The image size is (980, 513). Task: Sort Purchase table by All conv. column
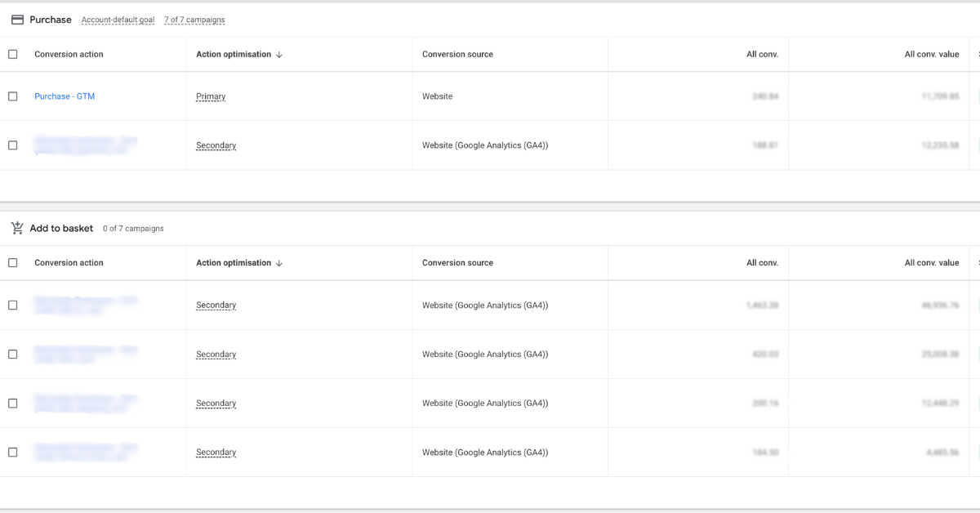[x=762, y=55]
